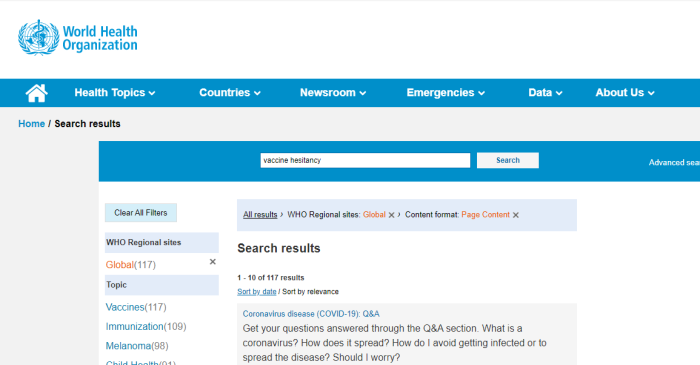Expand the Data menu

[x=545, y=93]
